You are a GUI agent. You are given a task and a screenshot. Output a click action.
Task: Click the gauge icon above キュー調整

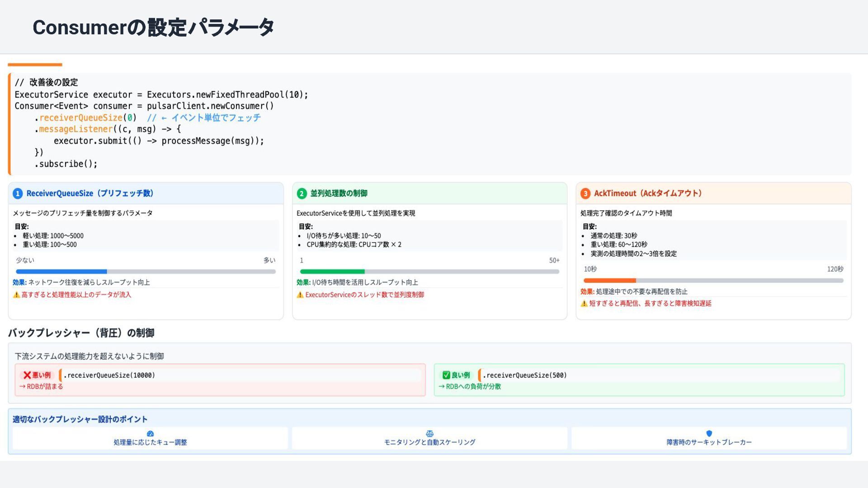150,434
